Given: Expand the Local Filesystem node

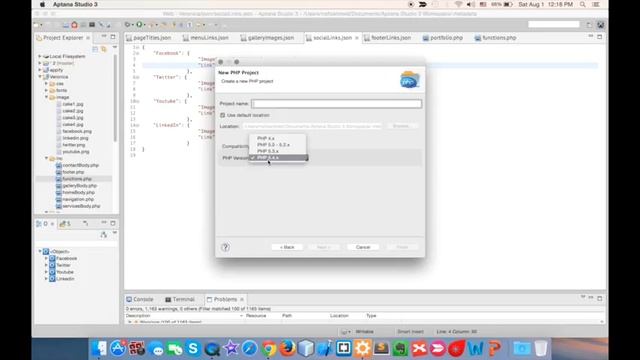Looking at the screenshot, I should pyautogui.click(x=40, y=56).
